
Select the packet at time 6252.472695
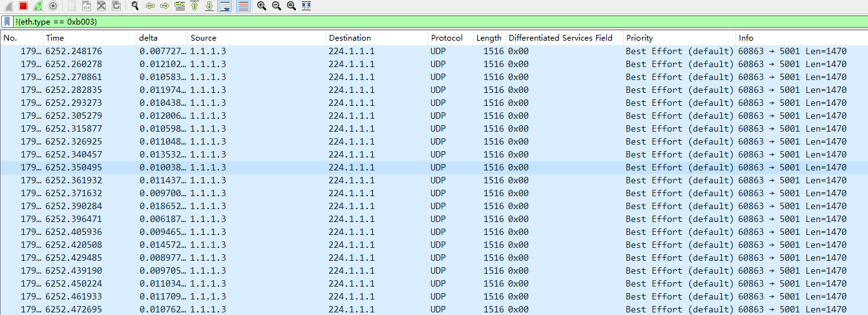[x=434, y=309]
